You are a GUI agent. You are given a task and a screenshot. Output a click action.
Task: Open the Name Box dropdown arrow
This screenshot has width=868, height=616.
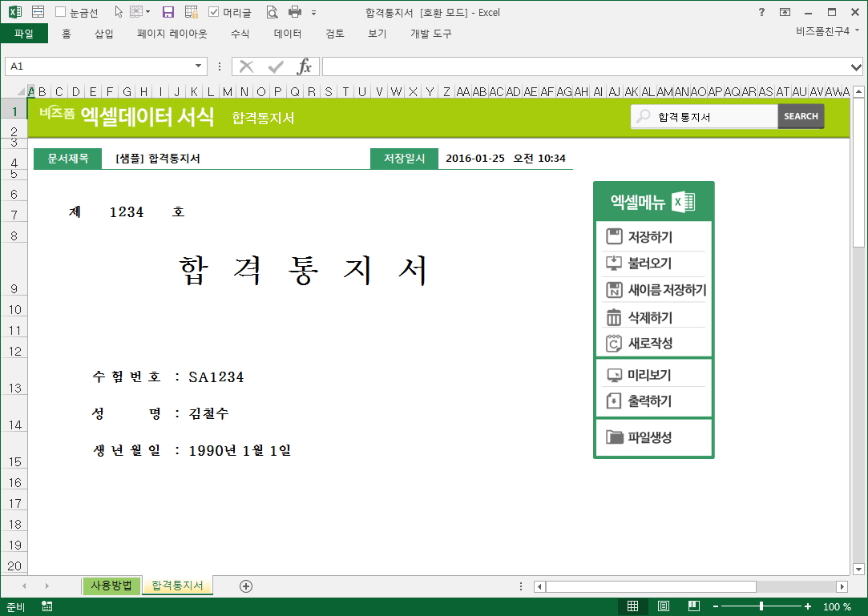pyautogui.click(x=199, y=66)
